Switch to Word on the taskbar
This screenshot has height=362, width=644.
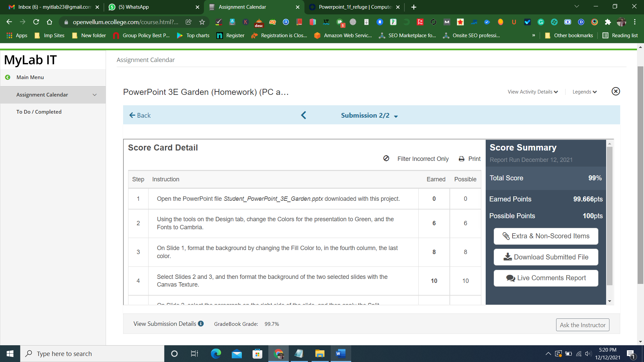pos(340,354)
